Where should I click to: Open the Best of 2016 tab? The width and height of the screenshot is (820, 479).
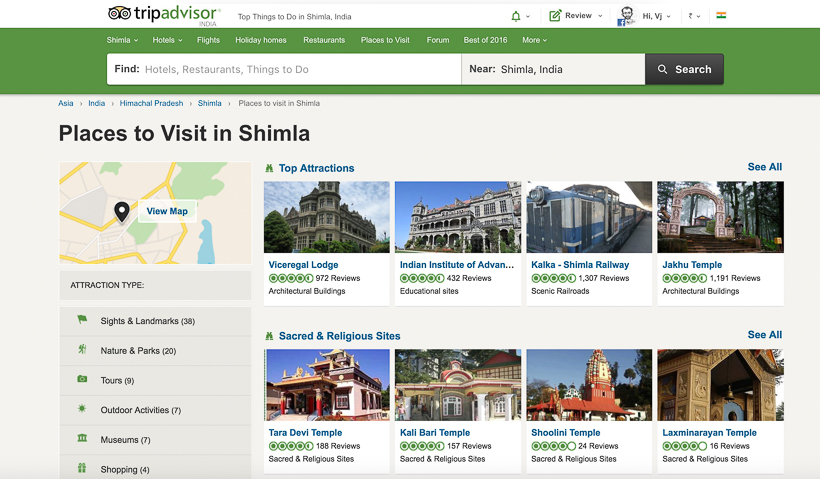pos(485,40)
